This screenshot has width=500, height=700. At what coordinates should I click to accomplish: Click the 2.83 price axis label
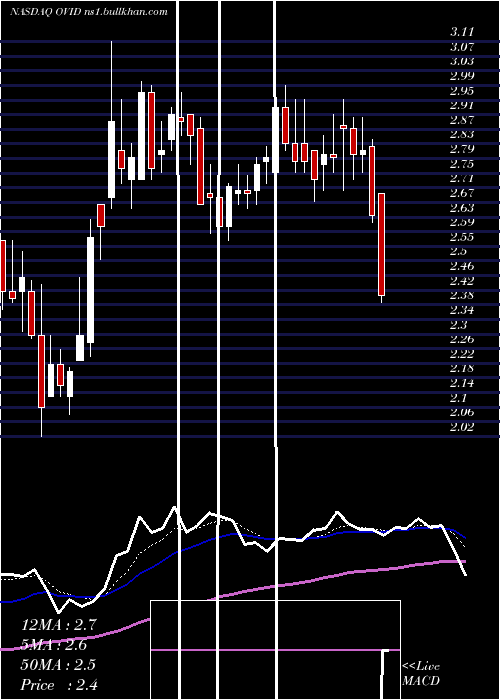pos(462,134)
